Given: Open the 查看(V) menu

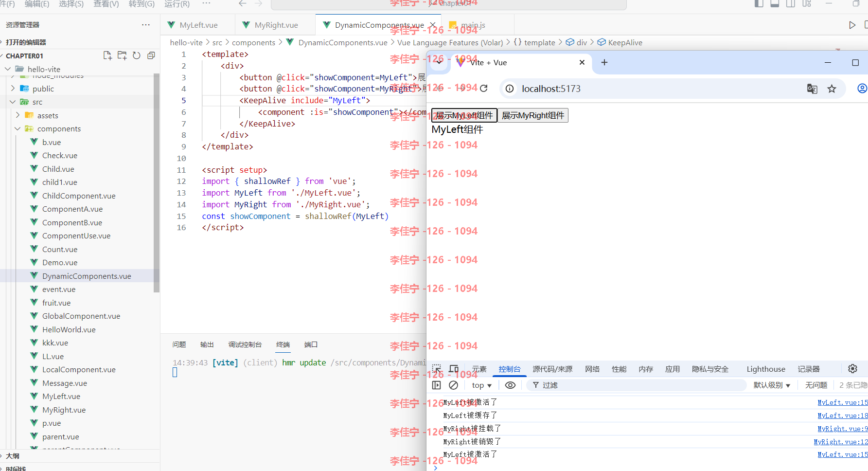Looking at the screenshot, I should (106, 4).
